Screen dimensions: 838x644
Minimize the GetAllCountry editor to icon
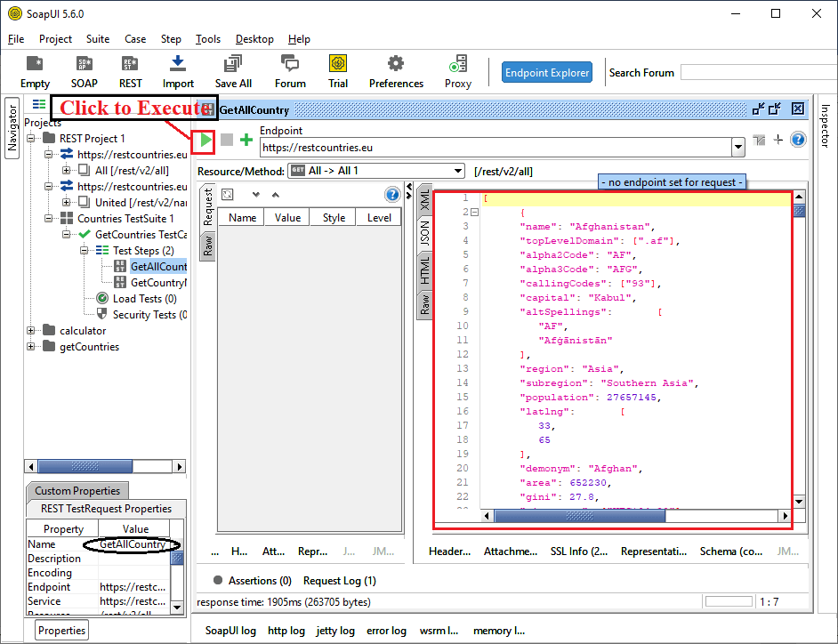coord(758,109)
